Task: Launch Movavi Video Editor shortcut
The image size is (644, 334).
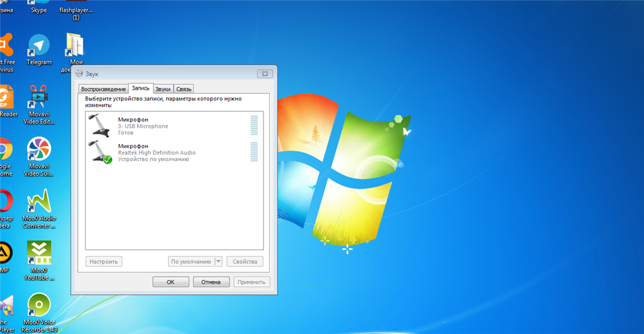Action: (38, 105)
